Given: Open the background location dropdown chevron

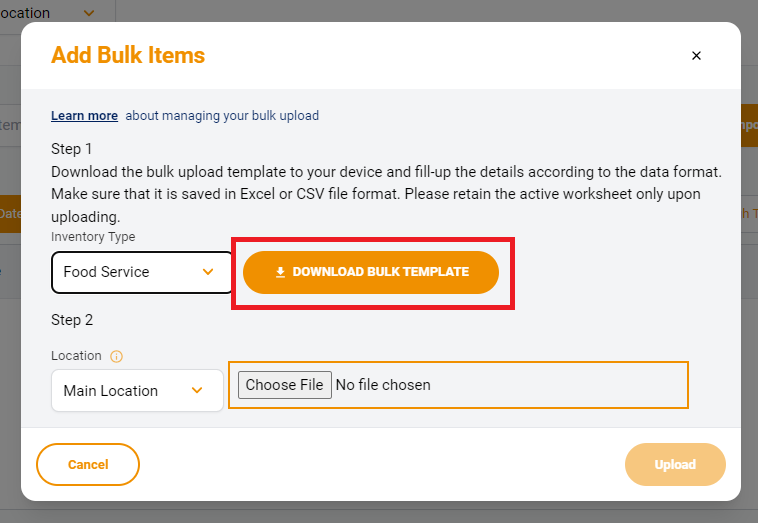Looking at the screenshot, I should pos(89,13).
